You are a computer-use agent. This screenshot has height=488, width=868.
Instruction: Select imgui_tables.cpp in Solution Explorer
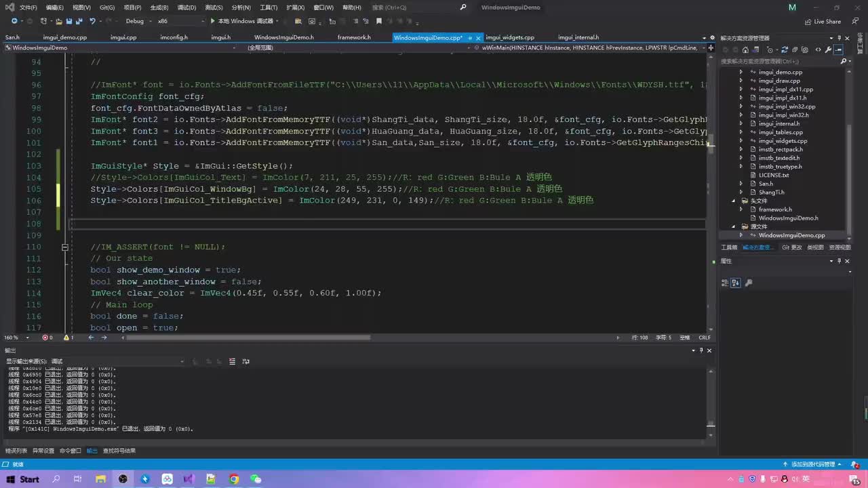point(781,132)
